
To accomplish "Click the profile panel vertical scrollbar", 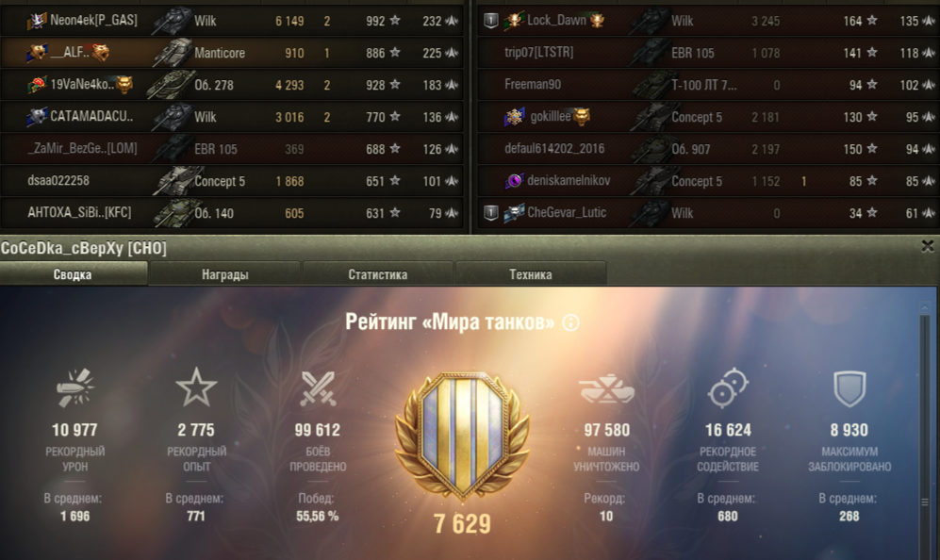I will (925, 429).
